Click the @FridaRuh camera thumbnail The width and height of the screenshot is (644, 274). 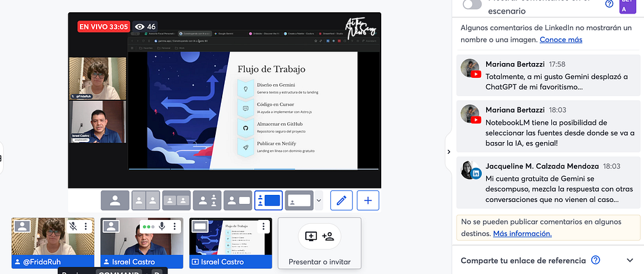click(x=53, y=244)
